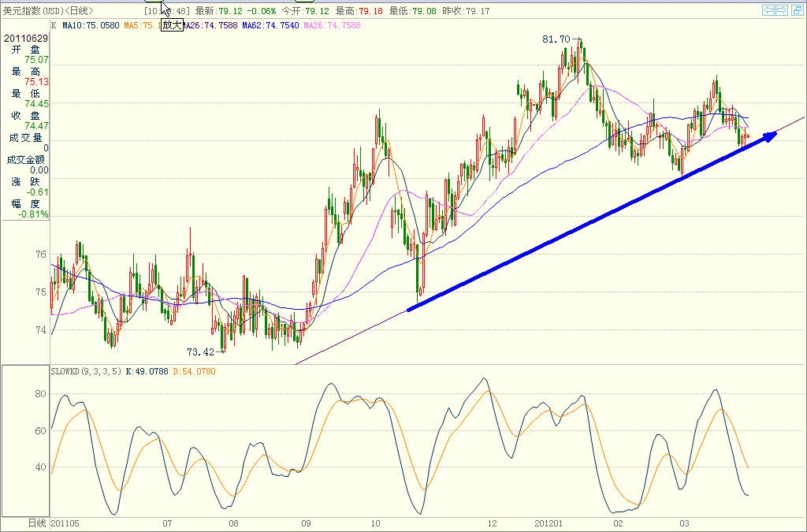Click the SLOWKD(9,3,3,5) indicator name

click(x=87, y=371)
